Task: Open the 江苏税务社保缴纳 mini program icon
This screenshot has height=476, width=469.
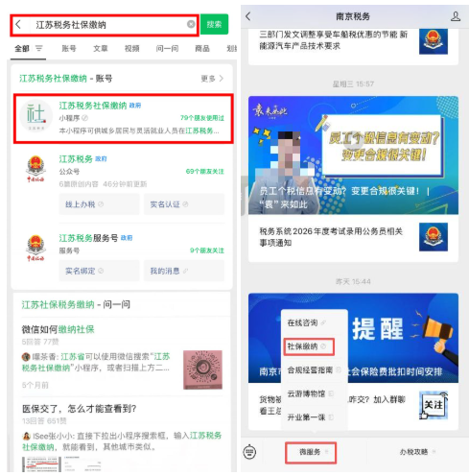Action: click(x=35, y=115)
